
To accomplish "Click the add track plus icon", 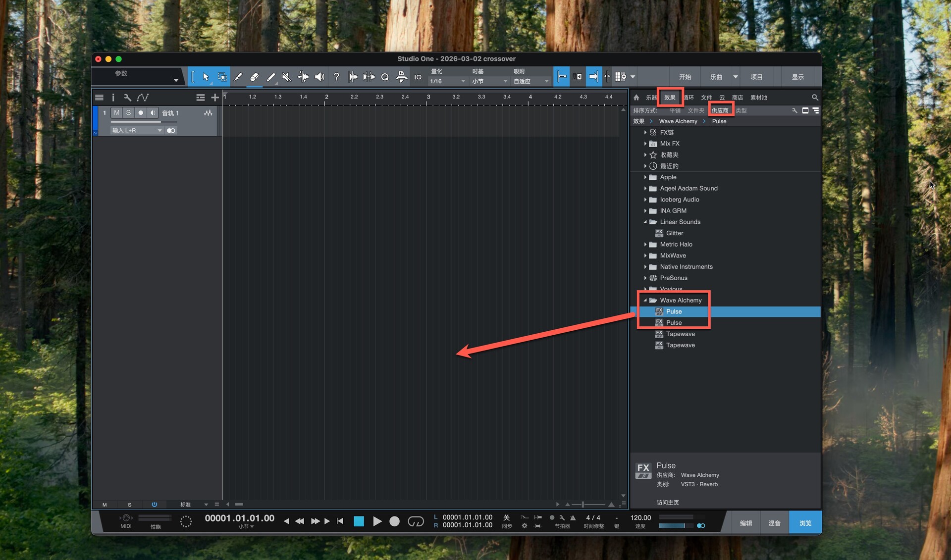I will pos(214,98).
